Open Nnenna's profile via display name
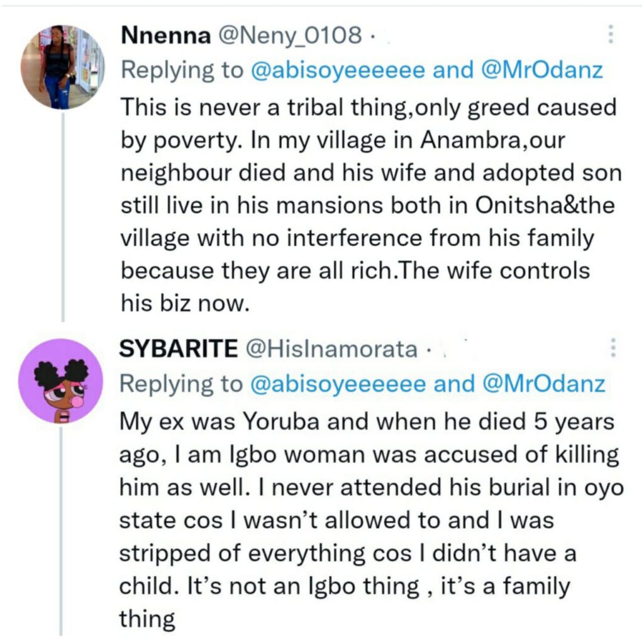This screenshot has width=644, height=644. (x=165, y=36)
